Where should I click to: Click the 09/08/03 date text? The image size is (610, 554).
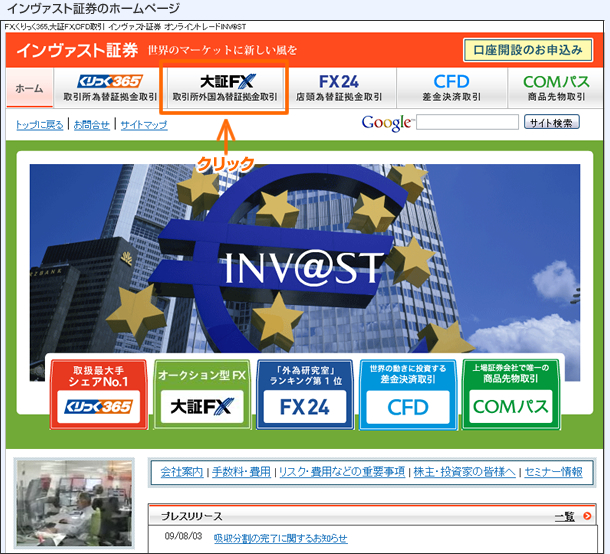[183, 536]
